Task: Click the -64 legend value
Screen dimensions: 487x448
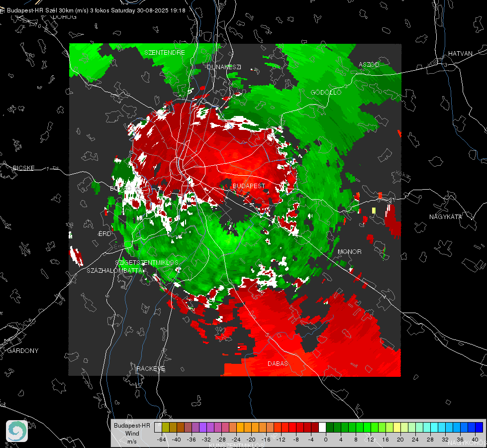Action: (x=162, y=440)
